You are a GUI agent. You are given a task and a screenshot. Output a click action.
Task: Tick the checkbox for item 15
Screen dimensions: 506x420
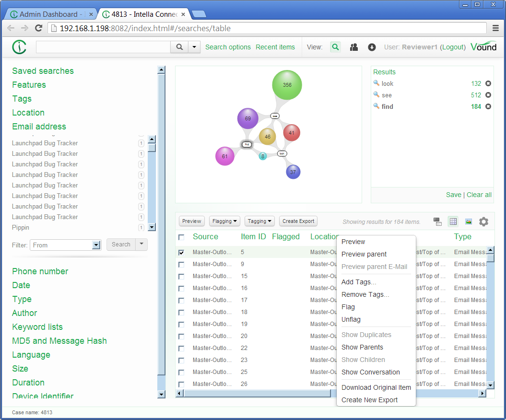tap(181, 276)
